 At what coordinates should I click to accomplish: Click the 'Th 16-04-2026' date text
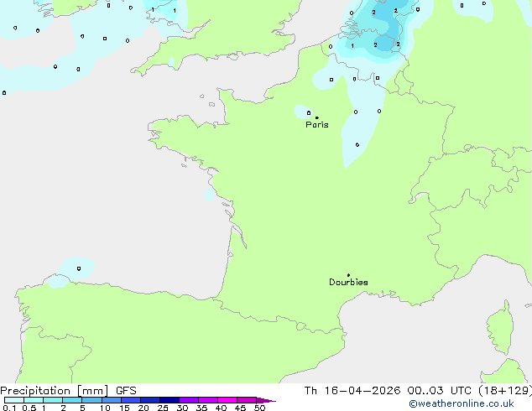click(352, 391)
